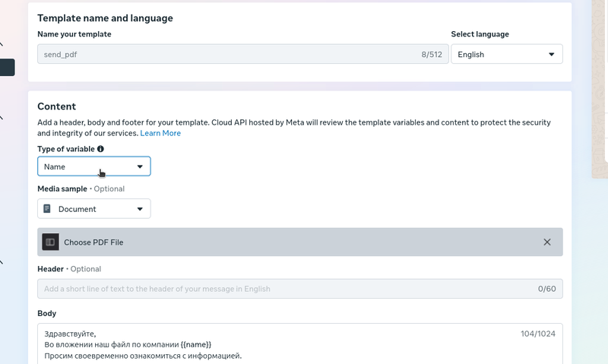Image resolution: width=608 pixels, height=364 pixels.
Task: Click the caret arrow in the Document dropdown
Action: pos(140,209)
